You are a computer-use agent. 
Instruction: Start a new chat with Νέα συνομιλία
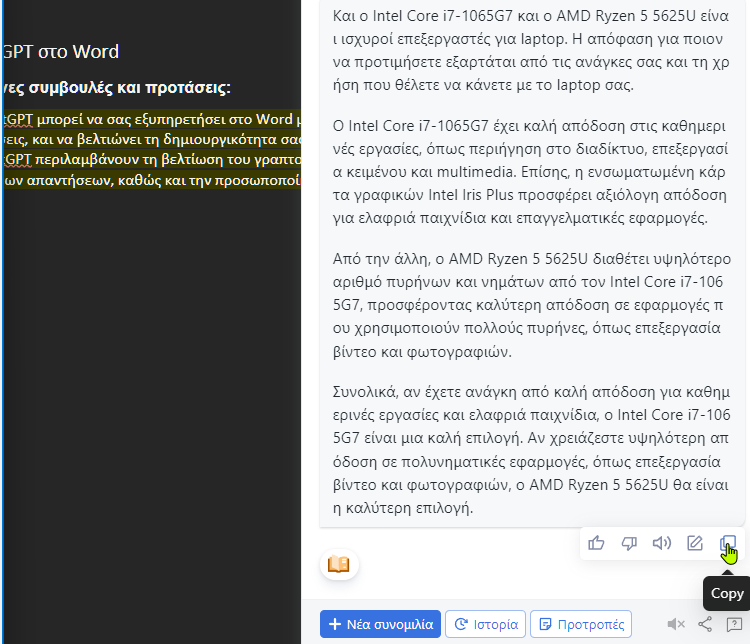[380, 624]
